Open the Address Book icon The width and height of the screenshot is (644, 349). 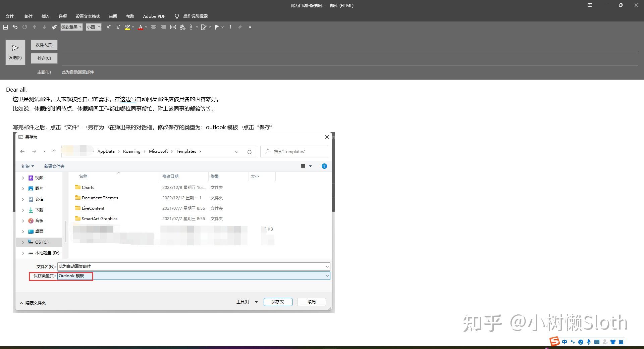tap(173, 27)
